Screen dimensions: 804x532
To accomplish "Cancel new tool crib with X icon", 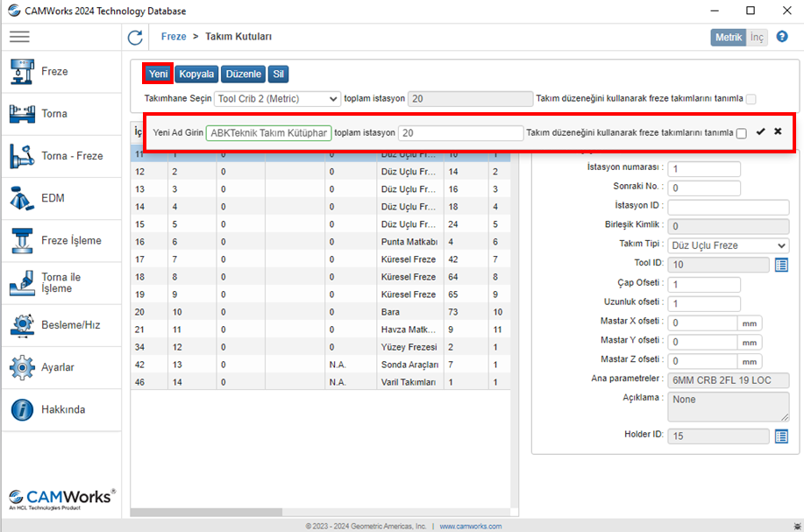I will pos(778,132).
